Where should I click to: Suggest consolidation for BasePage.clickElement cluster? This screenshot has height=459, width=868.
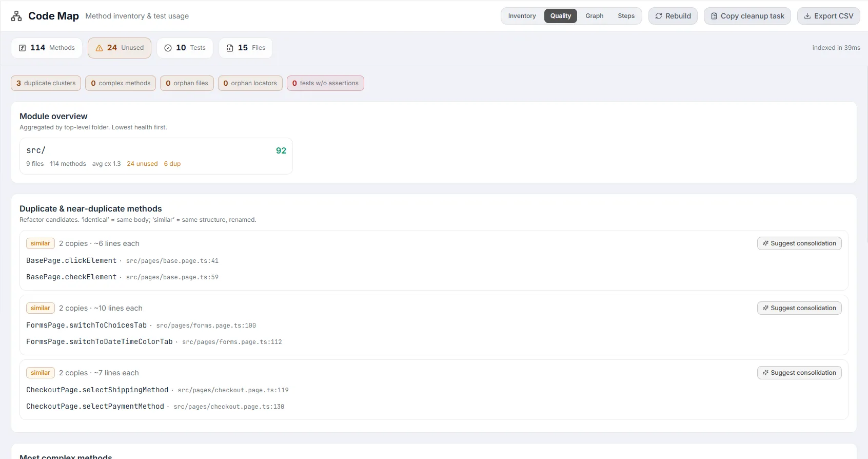(799, 243)
